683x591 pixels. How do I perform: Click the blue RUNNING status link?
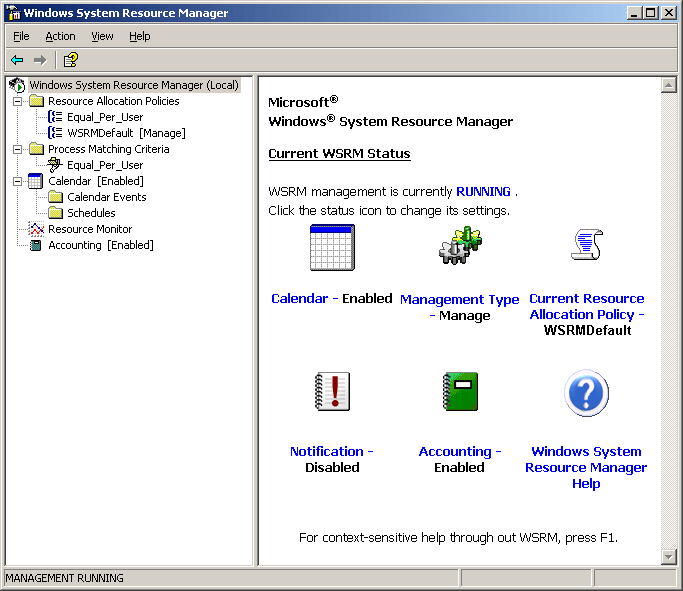click(483, 192)
